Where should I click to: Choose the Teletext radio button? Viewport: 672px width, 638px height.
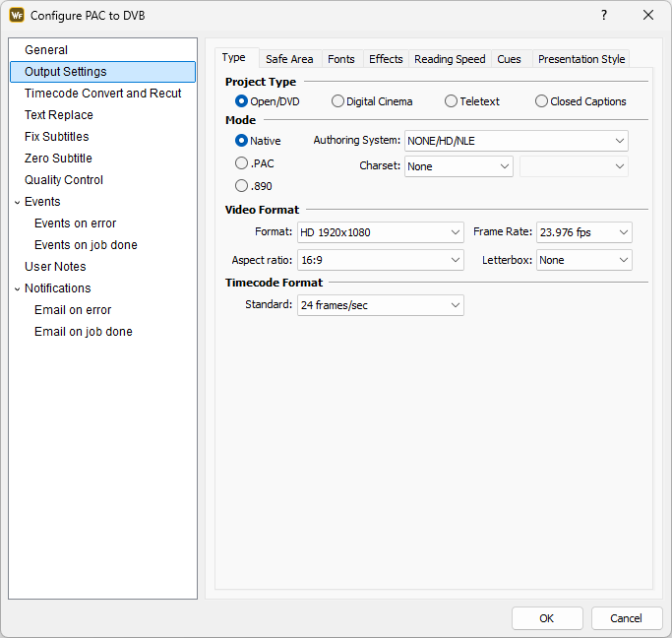452,101
